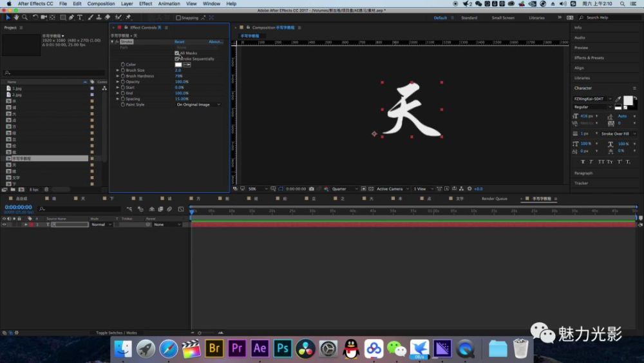Expand the Paragraph panel
Viewport: 644px width, 363px height.
(583, 173)
